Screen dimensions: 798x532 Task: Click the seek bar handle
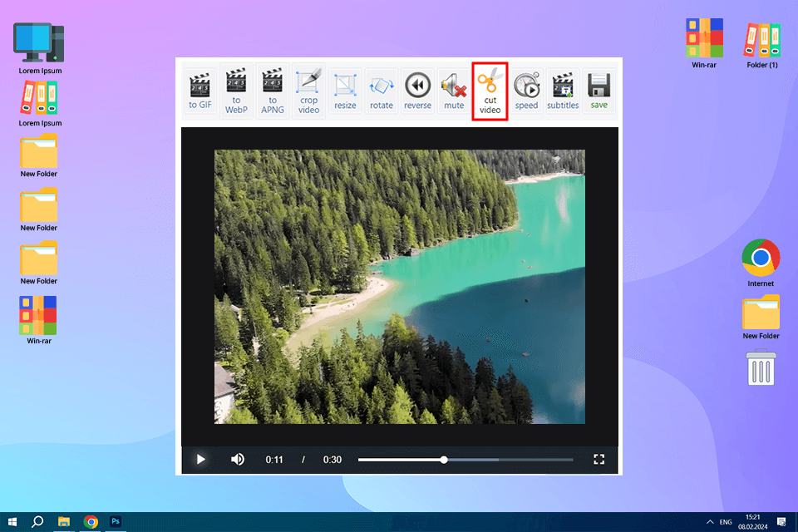point(444,460)
